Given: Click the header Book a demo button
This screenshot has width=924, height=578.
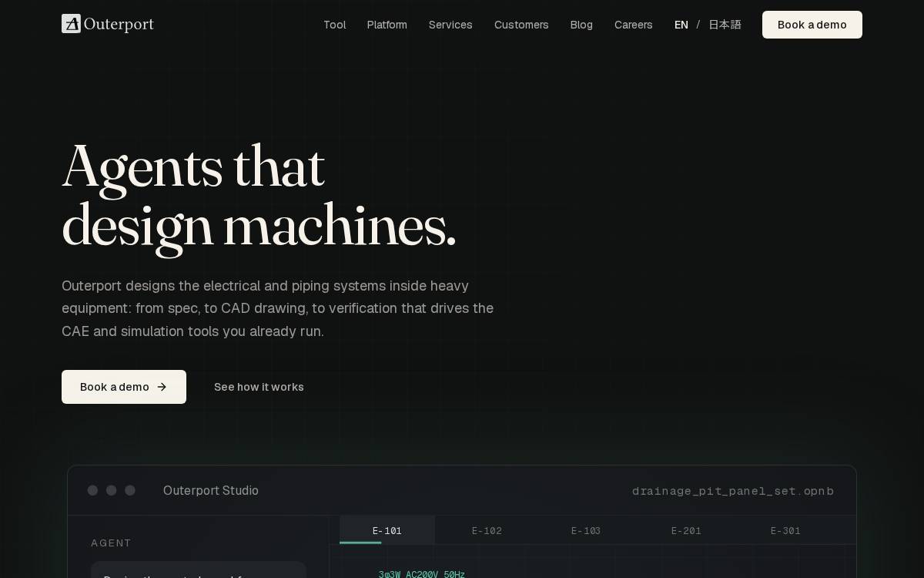Looking at the screenshot, I should pos(812,25).
